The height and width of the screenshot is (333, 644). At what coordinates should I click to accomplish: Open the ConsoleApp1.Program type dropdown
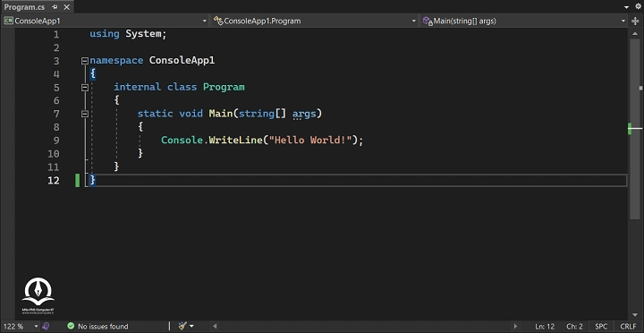tap(315, 21)
